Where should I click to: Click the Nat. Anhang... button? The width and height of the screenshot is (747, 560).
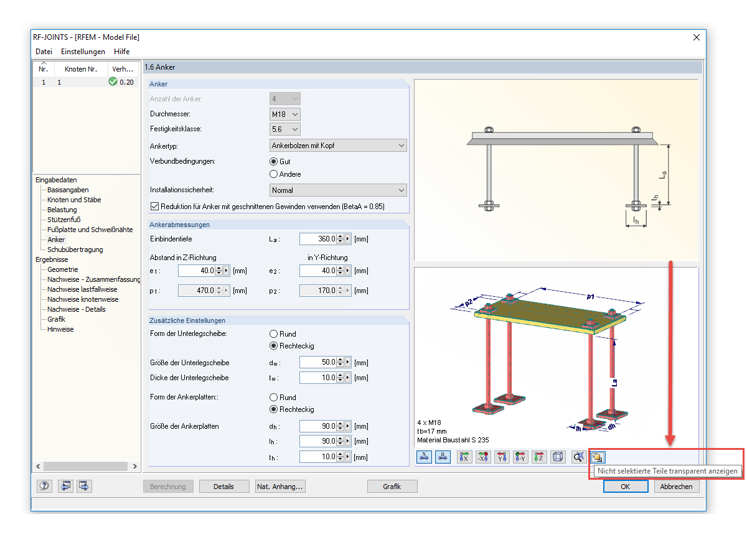(x=280, y=487)
